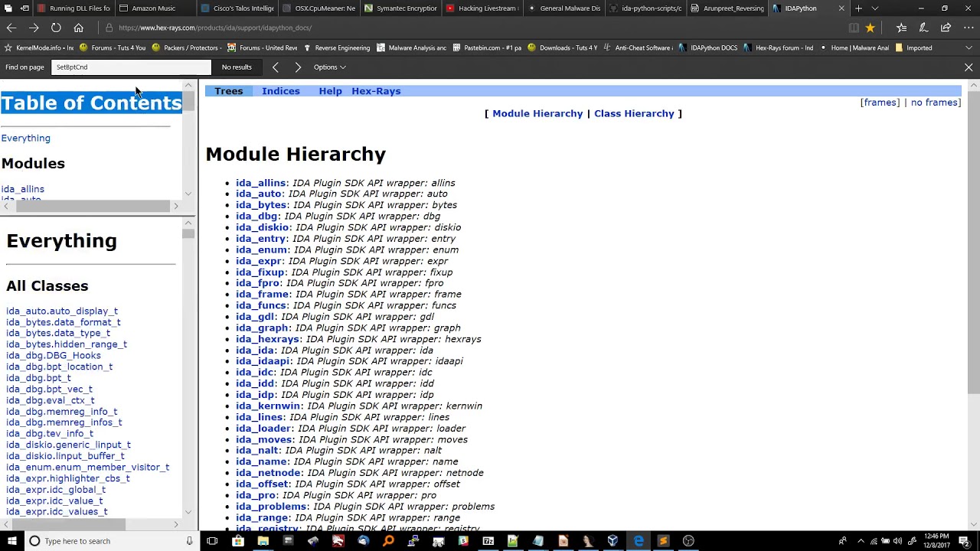Switch to Symantec Encryption tab
Screen dimensions: 980x551
tap(400, 8)
